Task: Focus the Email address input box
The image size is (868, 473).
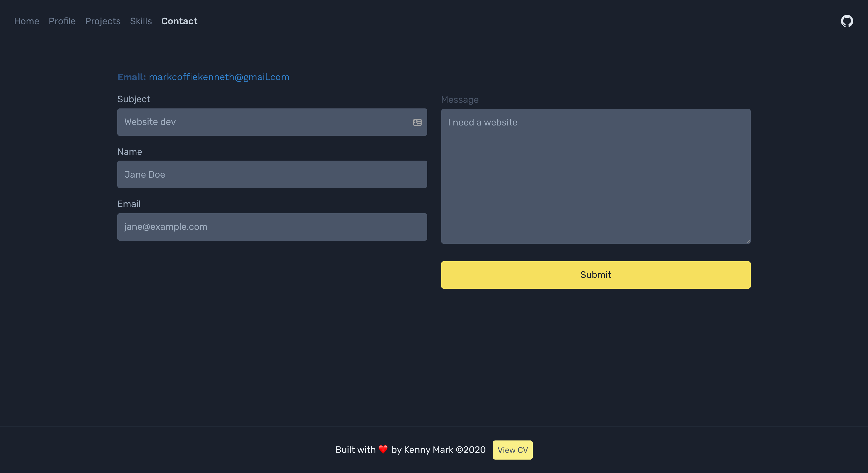Action: (x=272, y=227)
